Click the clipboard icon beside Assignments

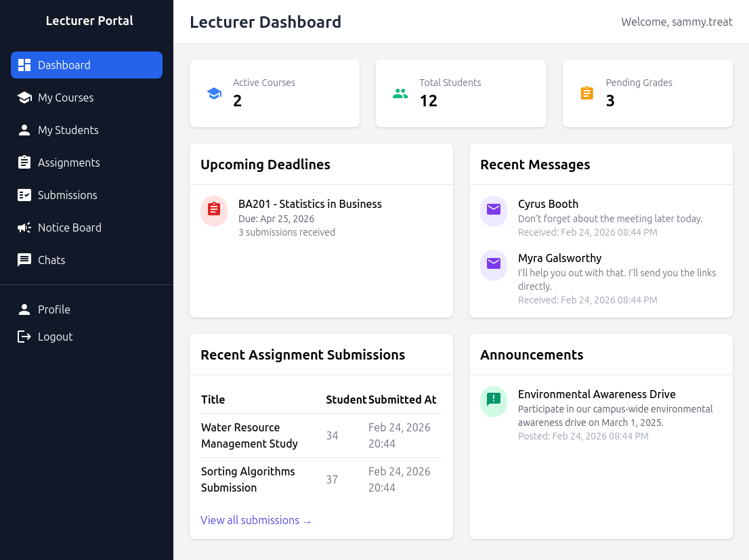[24, 163]
